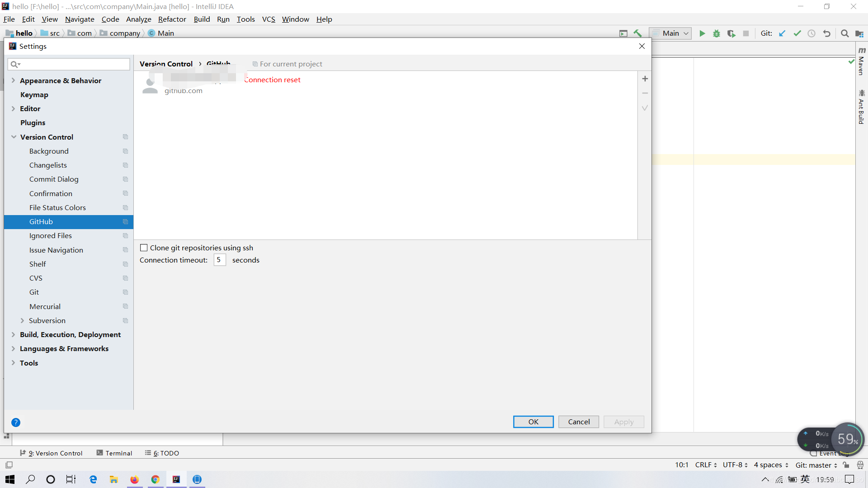Set default account with checkmark icon
This screenshot has height=488, width=868.
(x=645, y=108)
